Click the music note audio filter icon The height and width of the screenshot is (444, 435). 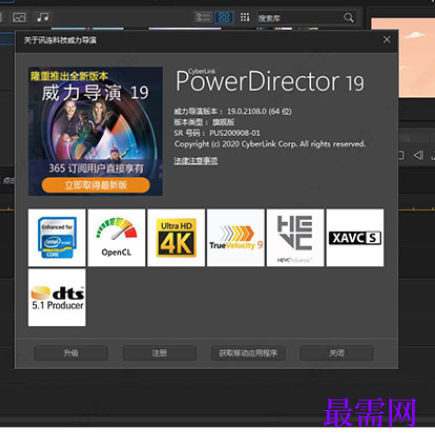[43, 17]
